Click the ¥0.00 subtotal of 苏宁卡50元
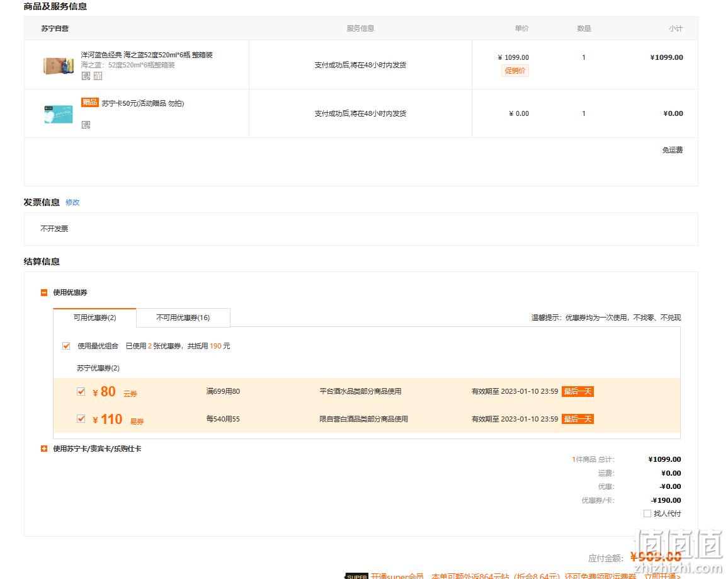Image resolution: width=728 pixels, height=579 pixels. point(673,113)
